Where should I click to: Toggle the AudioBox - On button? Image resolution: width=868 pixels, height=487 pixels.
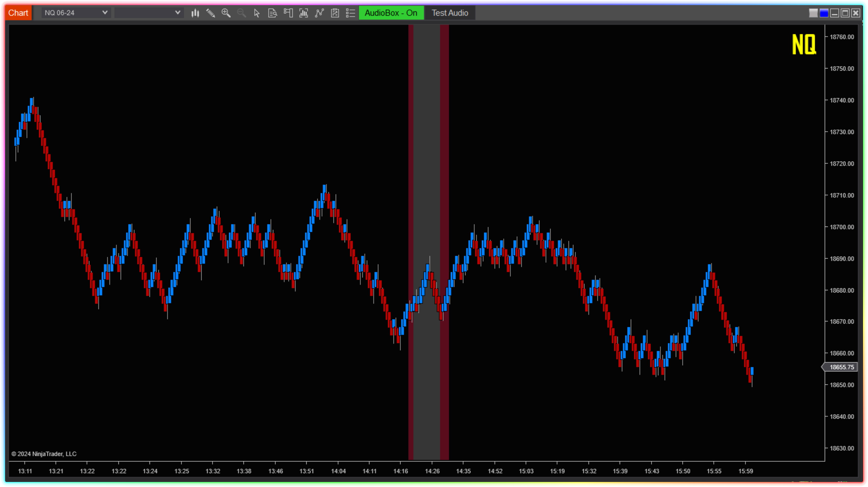click(391, 13)
